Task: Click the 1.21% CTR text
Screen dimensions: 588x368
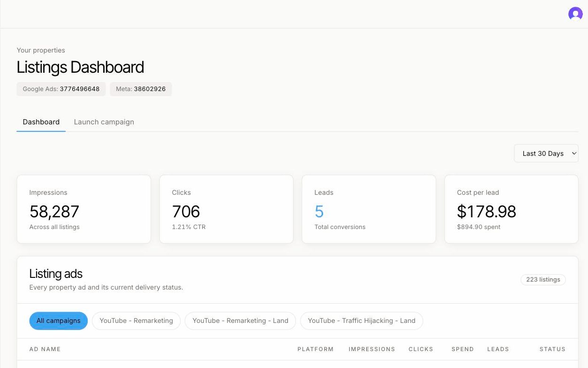Action: 189,227
